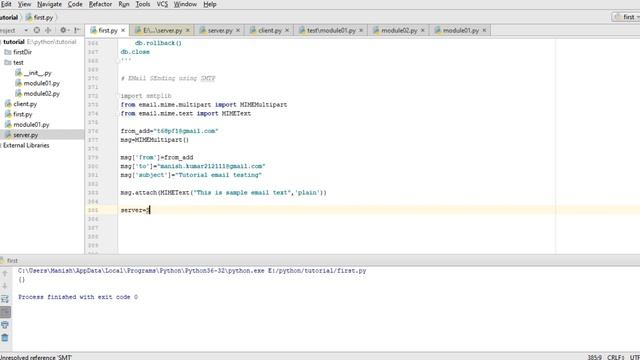The width and height of the screenshot is (640, 360).
Task: Hide the Project tool window
Action: pyautogui.click(x=77, y=30)
